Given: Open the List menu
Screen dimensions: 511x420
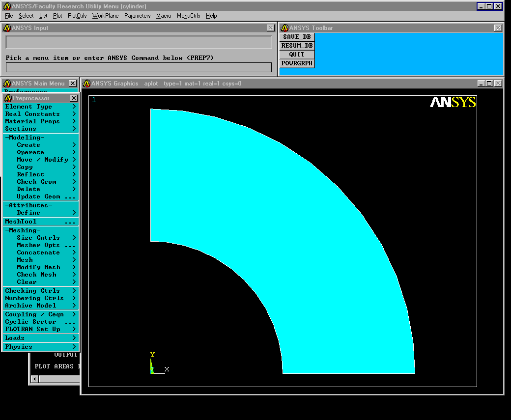Looking at the screenshot, I should click(x=43, y=16).
